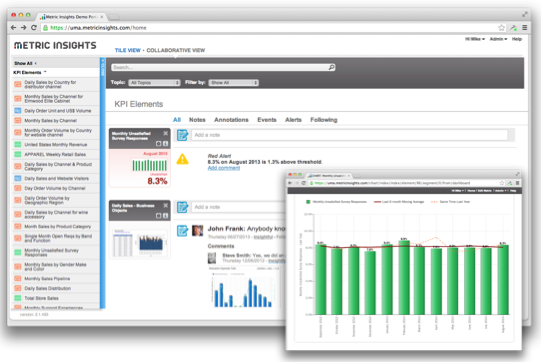Open the All Topics dropdown
541x362 pixels.
coord(154,83)
